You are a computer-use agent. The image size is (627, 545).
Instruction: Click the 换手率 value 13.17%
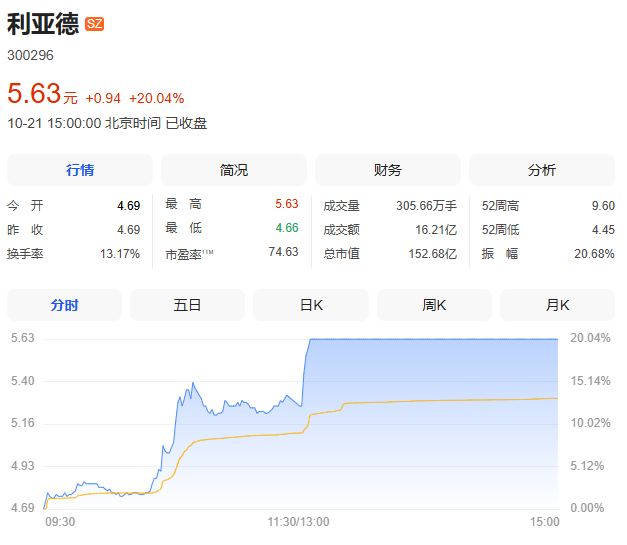[120, 254]
